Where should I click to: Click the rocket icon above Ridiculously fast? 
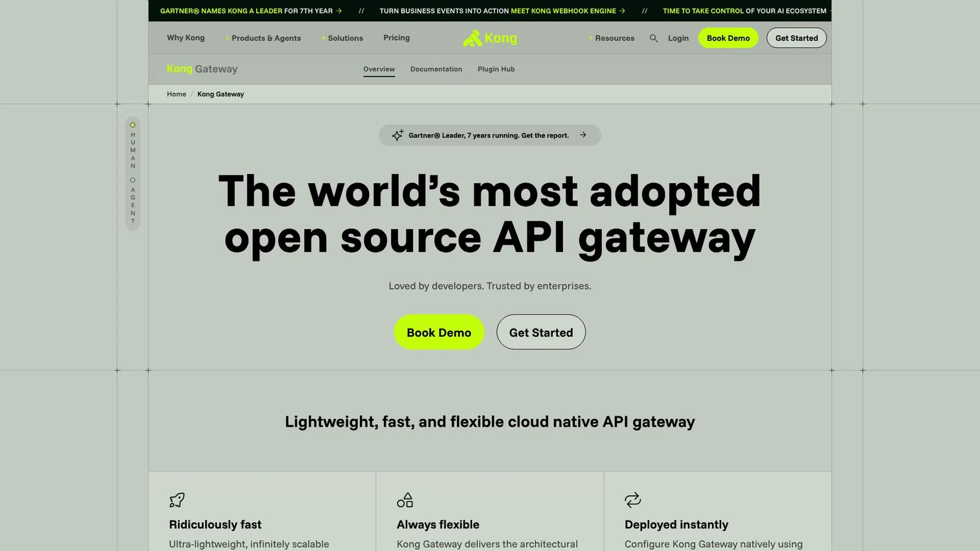click(x=177, y=500)
